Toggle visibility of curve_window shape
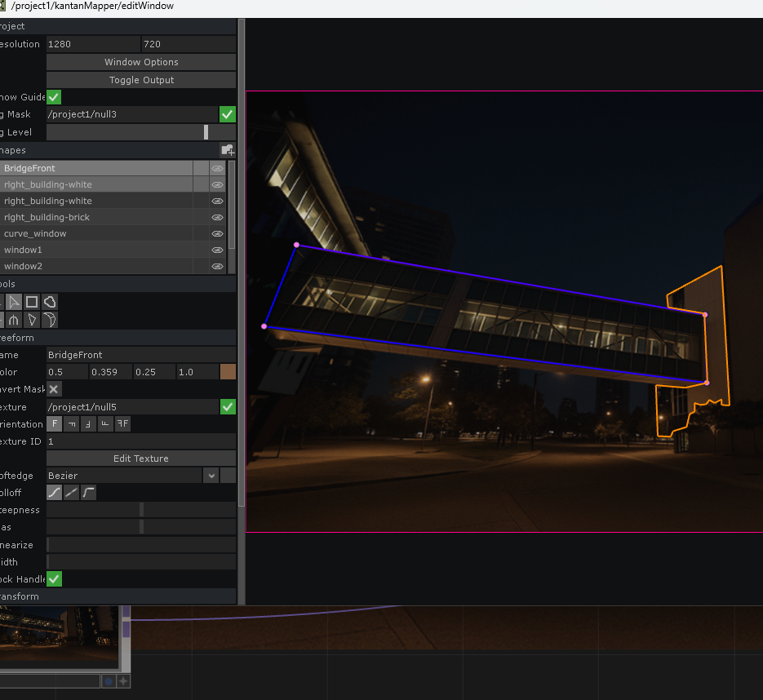Viewport: 763px width, 700px height. 216,233
